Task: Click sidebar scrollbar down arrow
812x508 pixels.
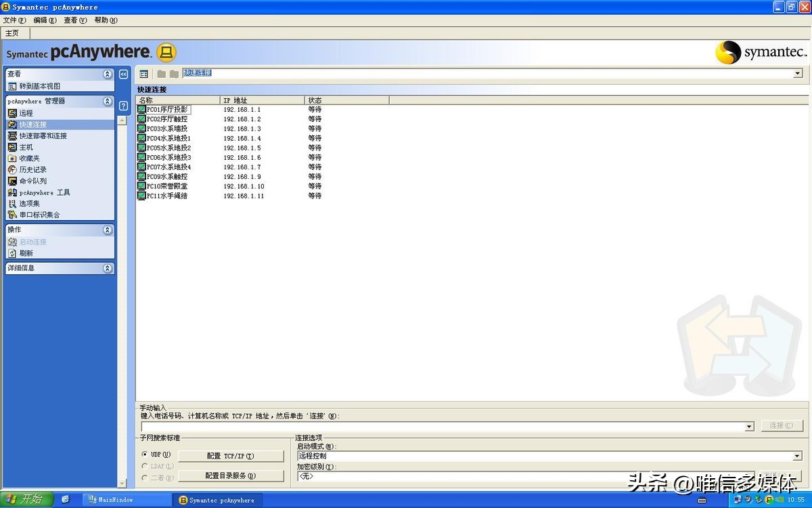Action: pyautogui.click(x=122, y=484)
